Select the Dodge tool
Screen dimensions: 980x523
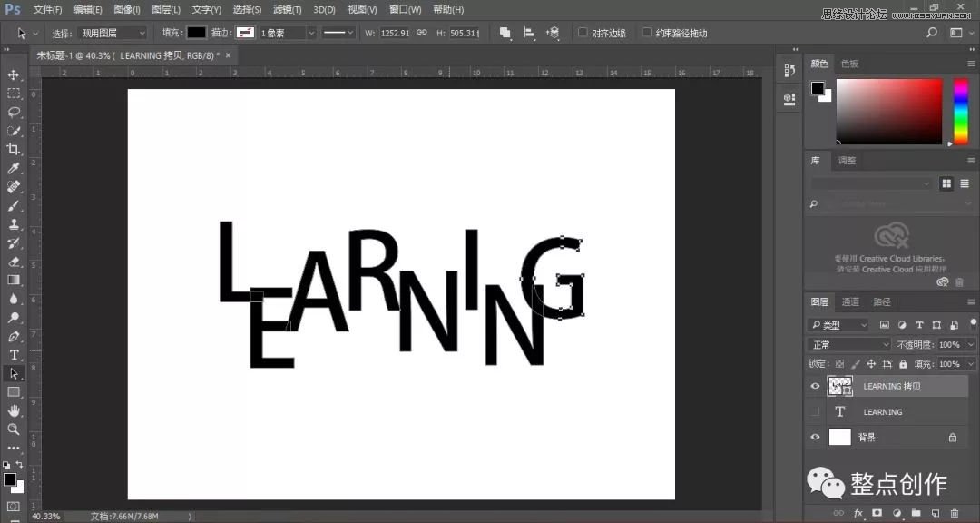[13, 317]
